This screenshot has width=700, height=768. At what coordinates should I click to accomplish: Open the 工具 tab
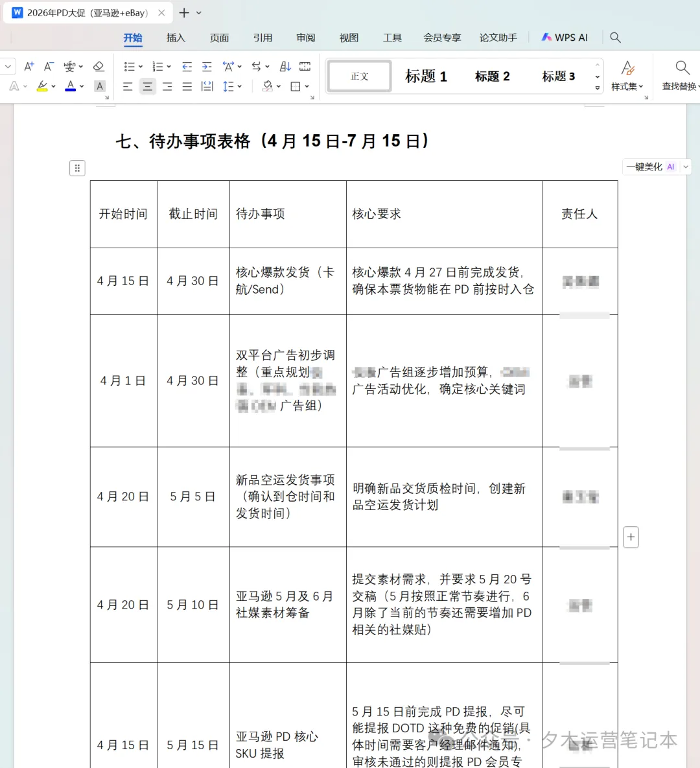(x=392, y=38)
